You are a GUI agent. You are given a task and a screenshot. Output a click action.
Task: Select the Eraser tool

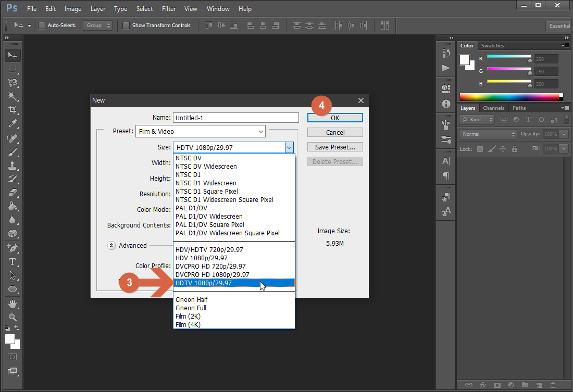point(13,193)
